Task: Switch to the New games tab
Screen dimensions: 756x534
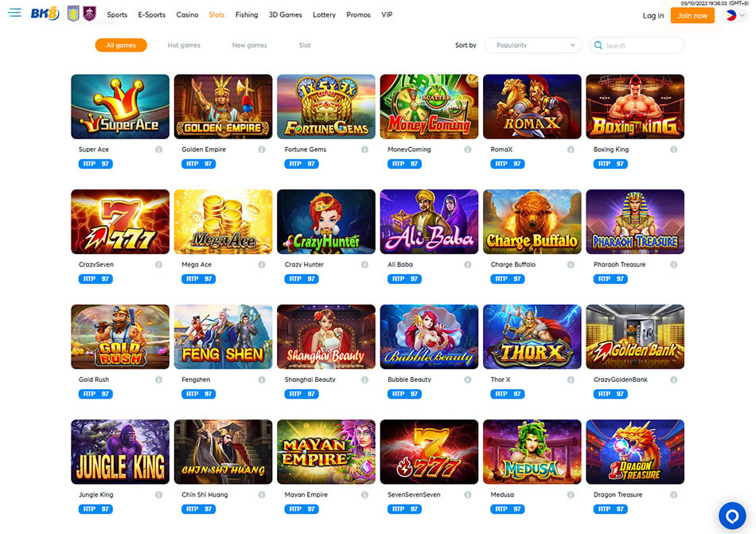Action: [249, 45]
